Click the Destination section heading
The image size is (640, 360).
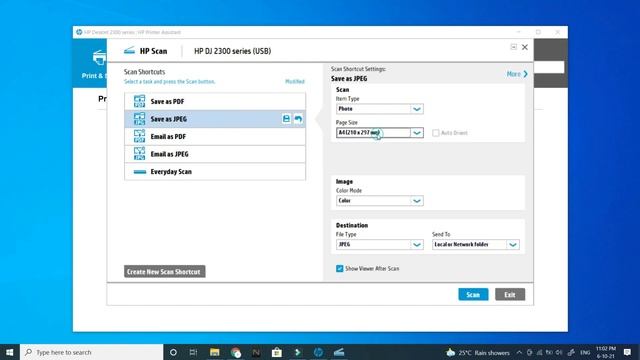352,225
